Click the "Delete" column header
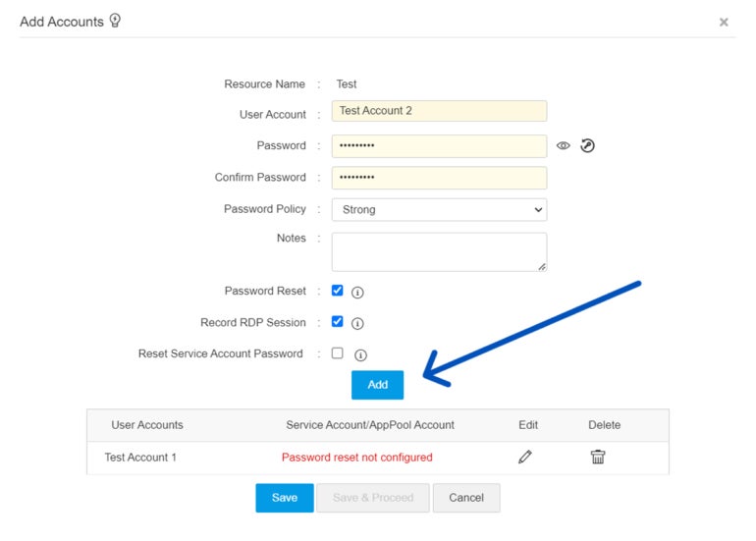 pyautogui.click(x=604, y=425)
